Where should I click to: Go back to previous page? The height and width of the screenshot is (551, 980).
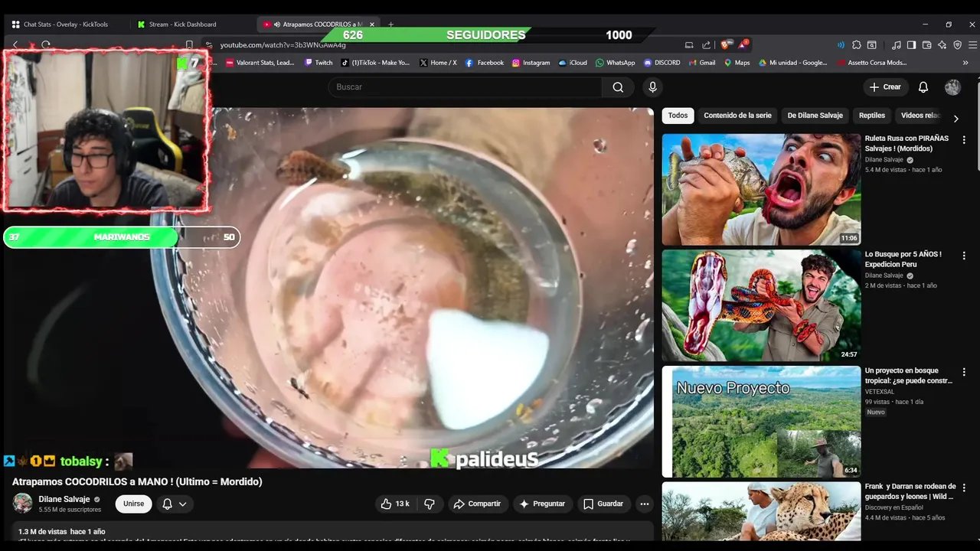pos(15,45)
